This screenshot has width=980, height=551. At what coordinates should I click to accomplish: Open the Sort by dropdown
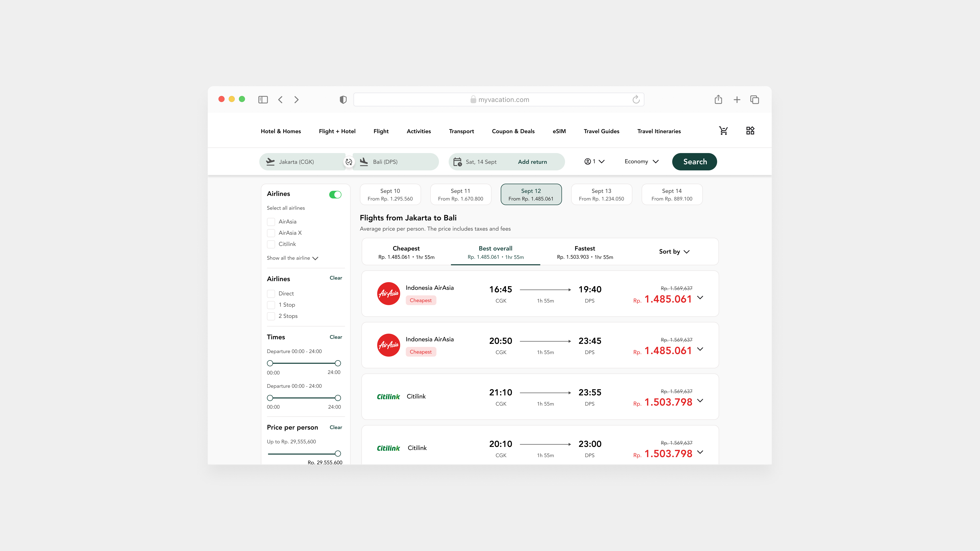[x=674, y=252]
